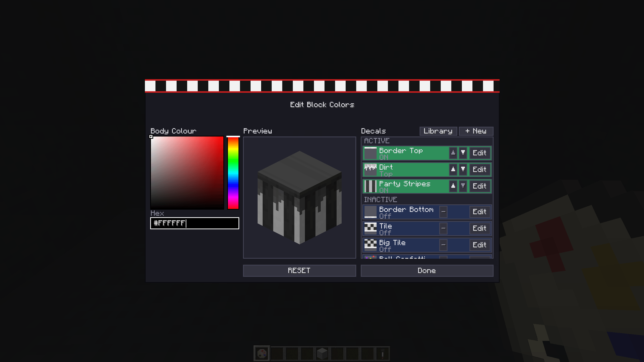Image resolution: width=644 pixels, height=362 pixels.
Task: Click the Edit Block Colors title
Action: coord(322,105)
